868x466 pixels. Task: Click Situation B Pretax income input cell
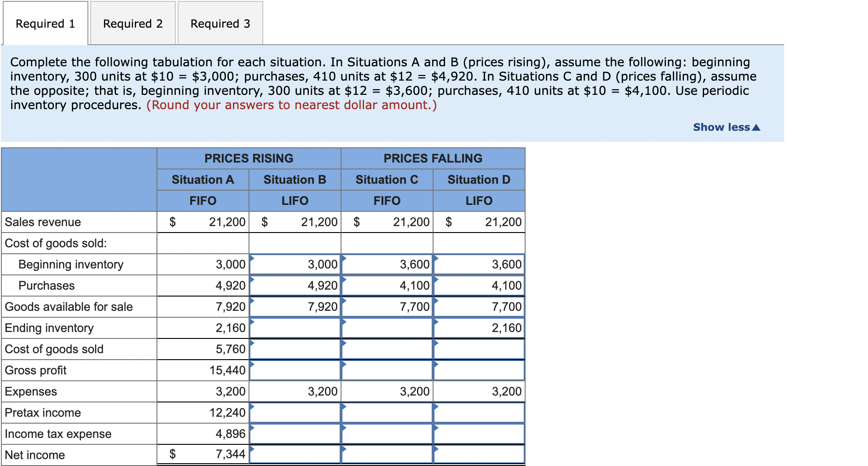(295, 412)
